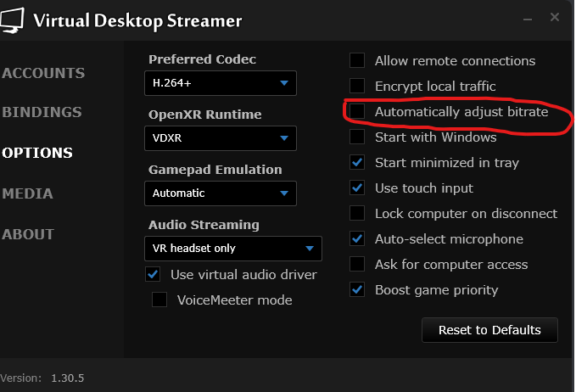Image resolution: width=576 pixels, height=392 pixels.
Task: Open the Gamepad Emulation dropdown
Action: pos(220,193)
